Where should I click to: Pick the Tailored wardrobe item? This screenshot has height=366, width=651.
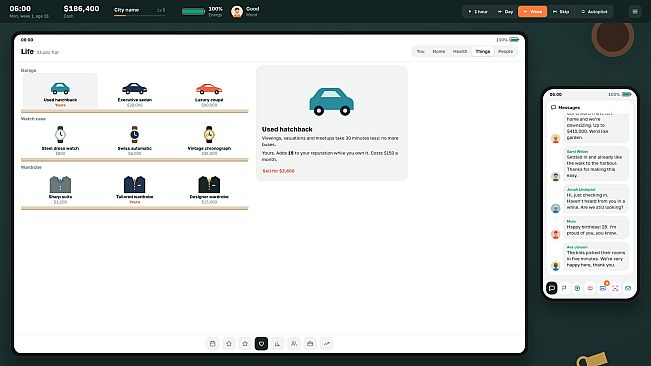click(x=135, y=189)
